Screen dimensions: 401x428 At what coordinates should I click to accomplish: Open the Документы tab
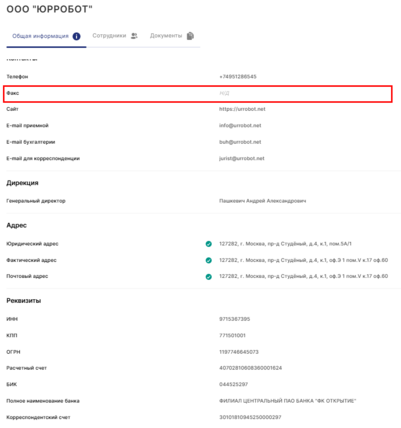point(172,36)
